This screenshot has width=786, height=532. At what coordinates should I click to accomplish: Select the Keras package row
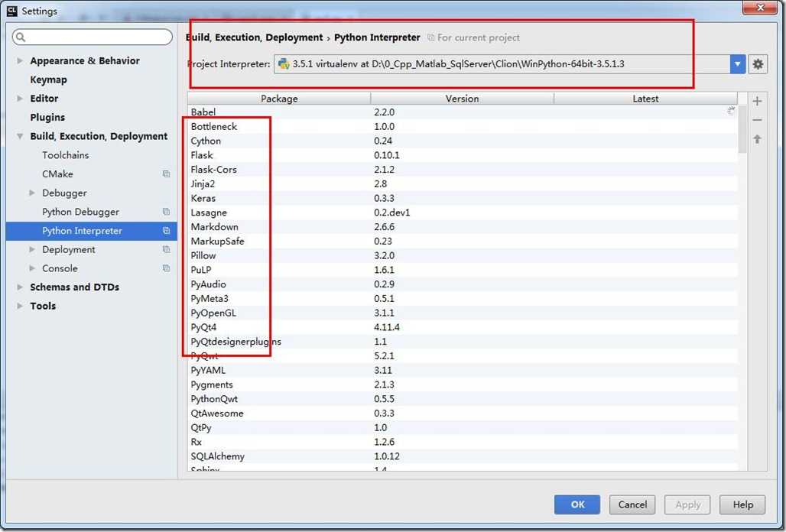pyautogui.click(x=462, y=199)
